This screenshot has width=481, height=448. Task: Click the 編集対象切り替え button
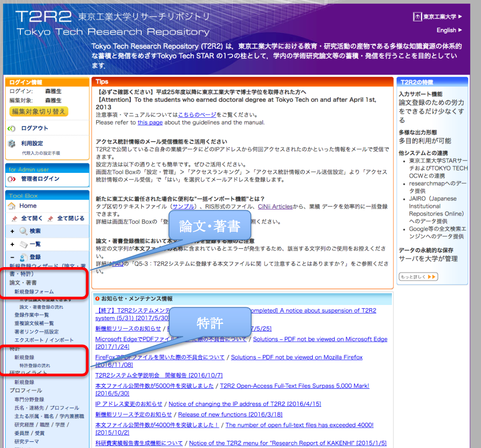[39, 112]
